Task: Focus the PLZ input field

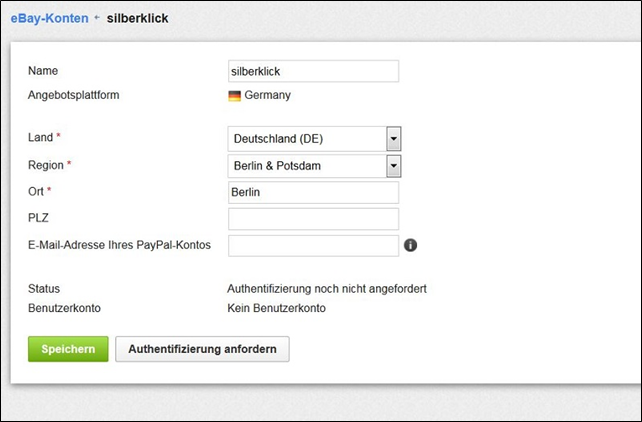Action: (313, 219)
